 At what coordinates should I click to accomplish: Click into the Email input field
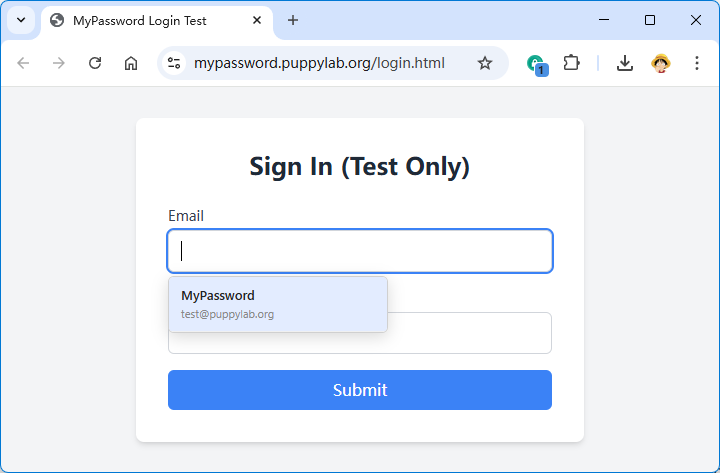pyautogui.click(x=360, y=251)
